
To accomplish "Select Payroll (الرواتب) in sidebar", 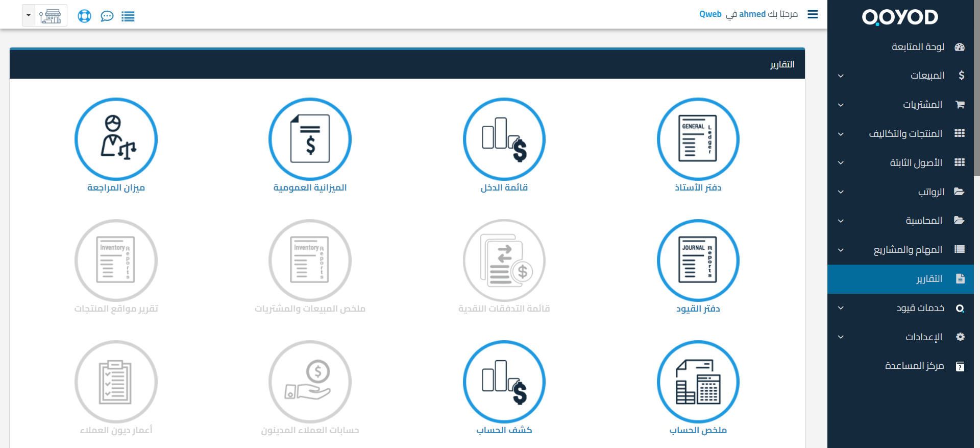I will (x=901, y=192).
